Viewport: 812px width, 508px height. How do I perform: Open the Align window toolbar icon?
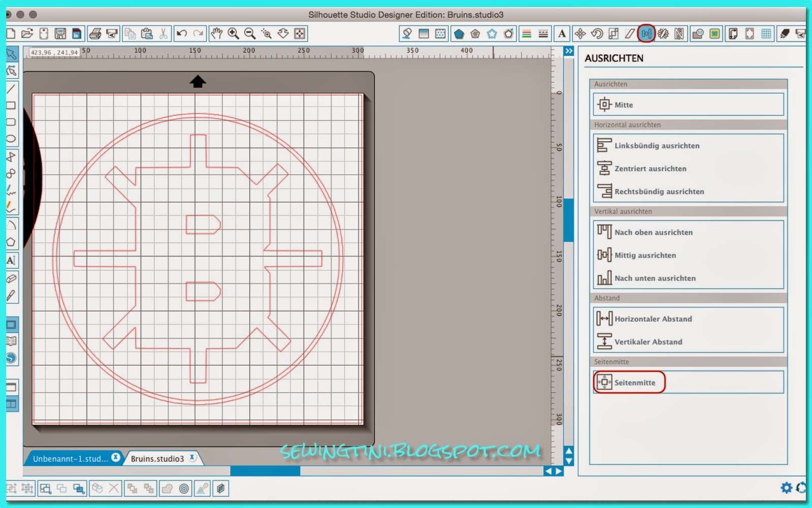click(x=646, y=34)
